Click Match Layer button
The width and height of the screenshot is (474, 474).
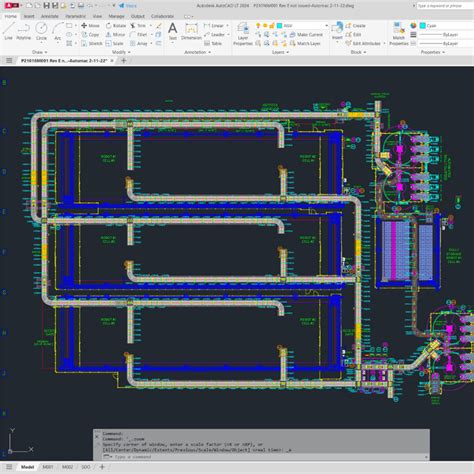305,44
